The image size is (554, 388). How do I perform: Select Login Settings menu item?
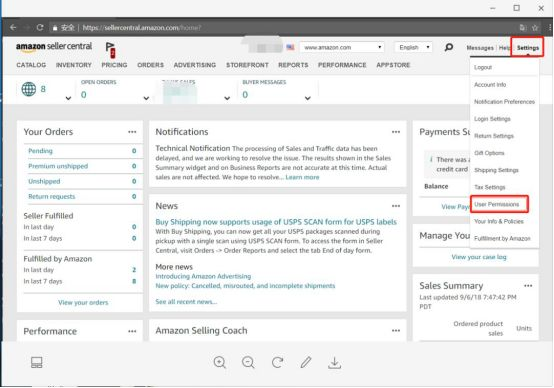(x=492, y=119)
